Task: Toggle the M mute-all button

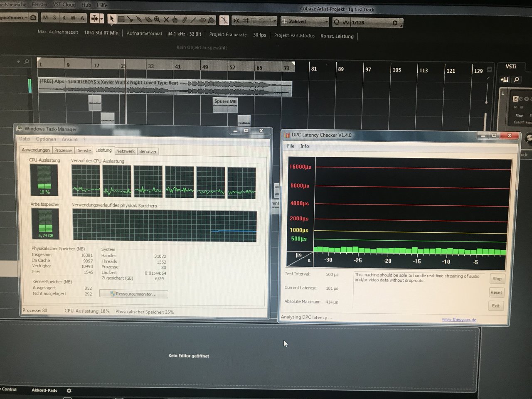Action: (45, 18)
